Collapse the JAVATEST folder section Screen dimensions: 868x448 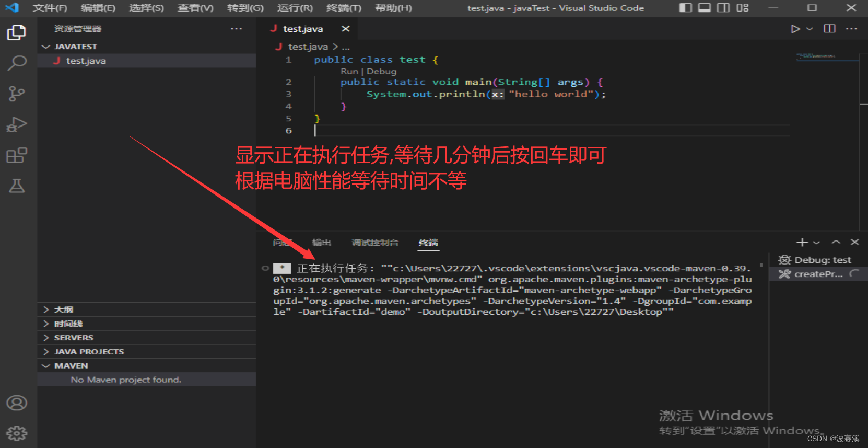point(147,47)
